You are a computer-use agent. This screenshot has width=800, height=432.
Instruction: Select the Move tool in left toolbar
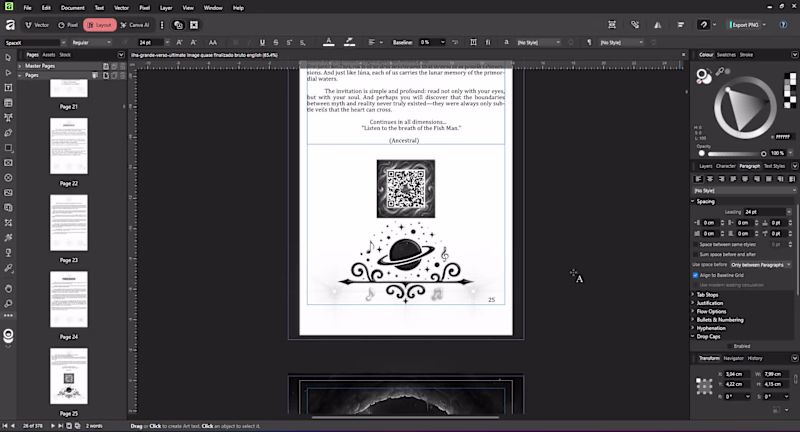click(x=8, y=58)
